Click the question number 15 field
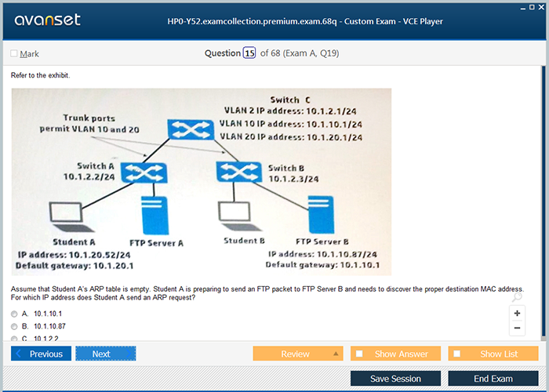Image resolution: width=549 pixels, height=392 pixels. 249,53
